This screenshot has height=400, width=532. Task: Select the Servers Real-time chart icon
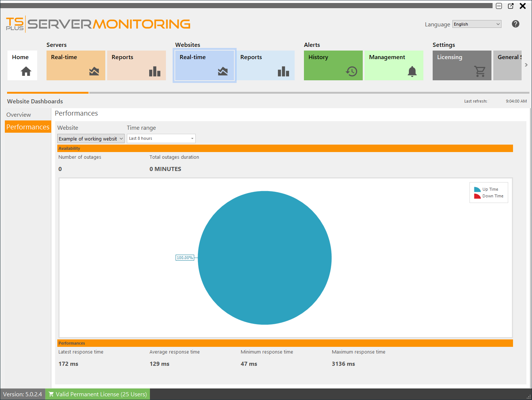pyautogui.click(x=93, y=71)
